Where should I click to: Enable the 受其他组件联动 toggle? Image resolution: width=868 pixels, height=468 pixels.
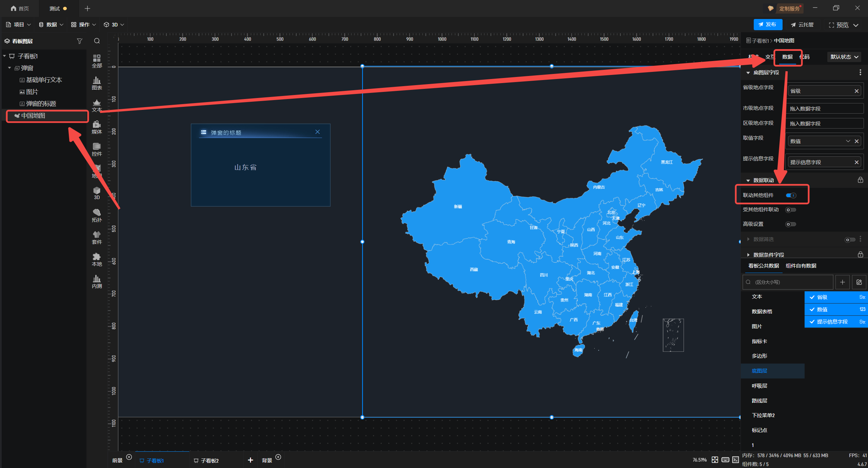pos(791,210)
